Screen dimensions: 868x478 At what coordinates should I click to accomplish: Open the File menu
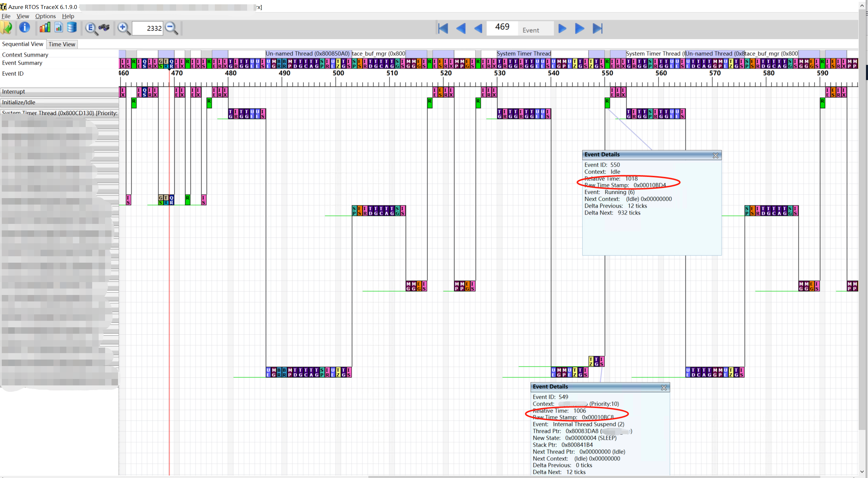(6, 16)
